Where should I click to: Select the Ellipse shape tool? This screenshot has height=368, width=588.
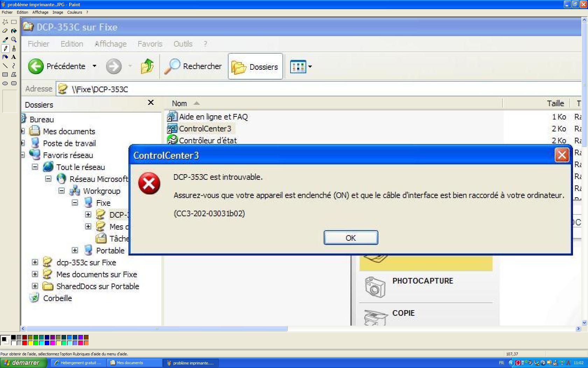(x=5, y=83)
